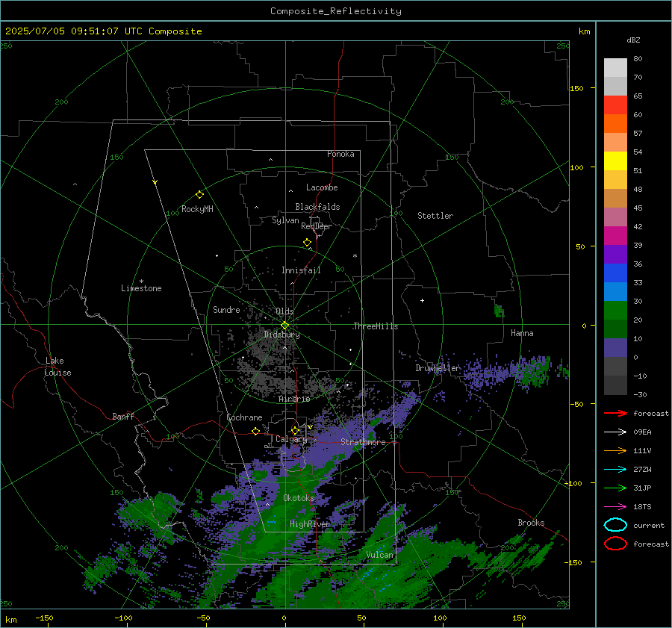Click the cyan current ellipse icon
672x628 pixels.
615,525
